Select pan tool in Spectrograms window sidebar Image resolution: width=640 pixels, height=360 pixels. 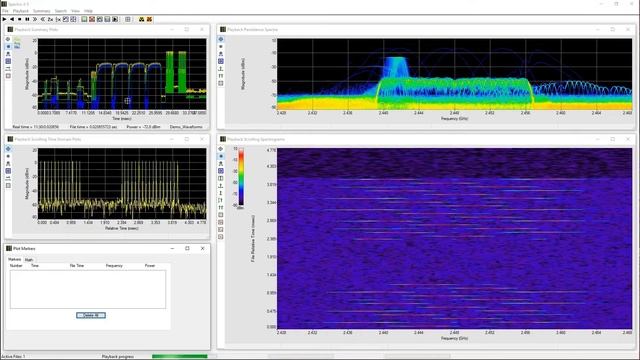221,149
